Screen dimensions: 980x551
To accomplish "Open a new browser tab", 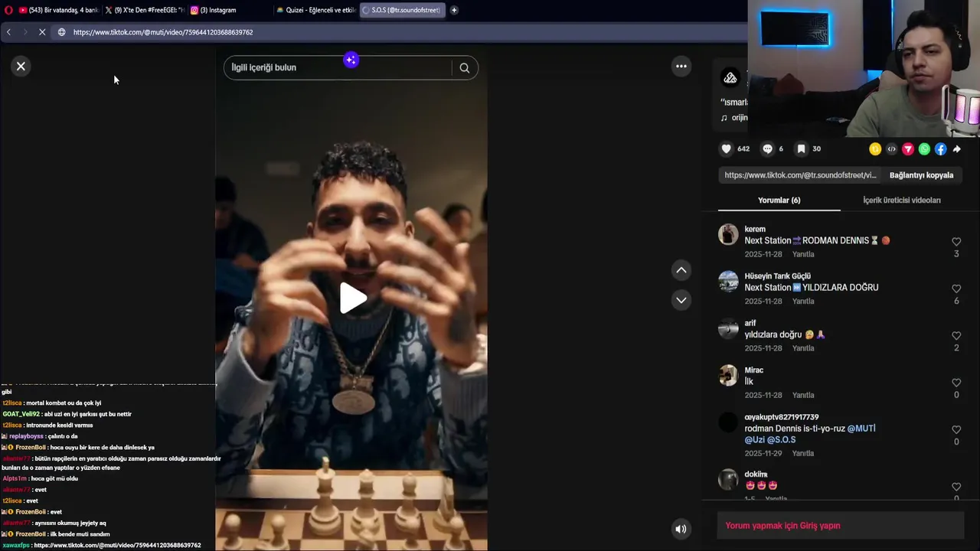I will click(454, 10).
